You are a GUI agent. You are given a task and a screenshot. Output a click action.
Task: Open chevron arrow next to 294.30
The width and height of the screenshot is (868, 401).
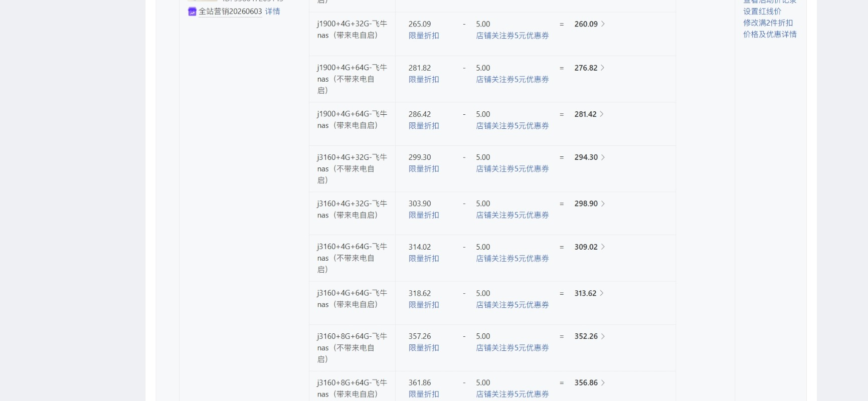[x=603, y=157]
